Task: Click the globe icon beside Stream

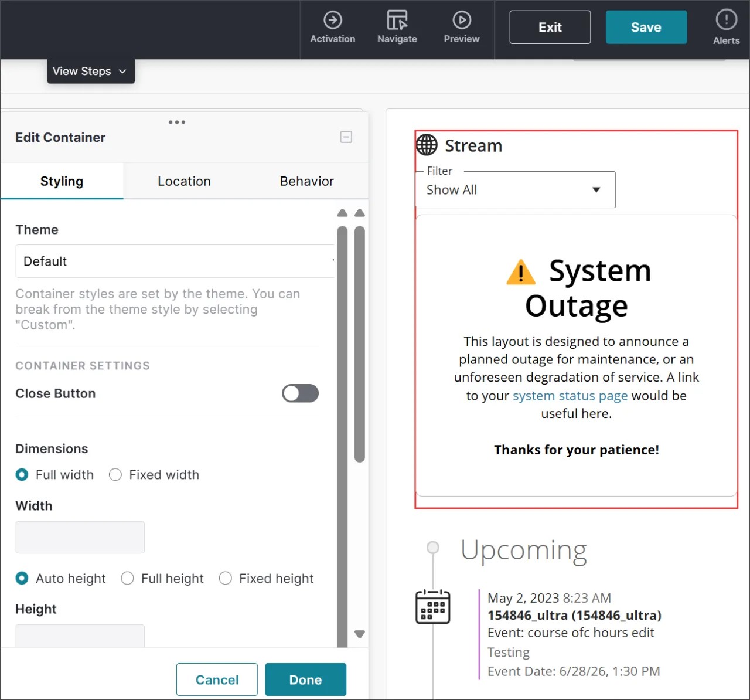Action: 426,145
